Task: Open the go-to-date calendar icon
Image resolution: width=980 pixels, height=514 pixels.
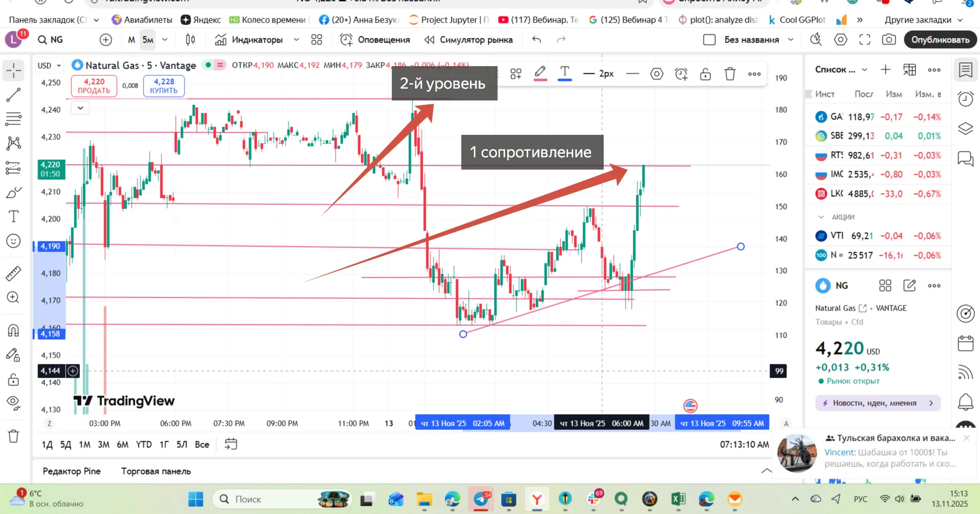Action: click(231, 444)
